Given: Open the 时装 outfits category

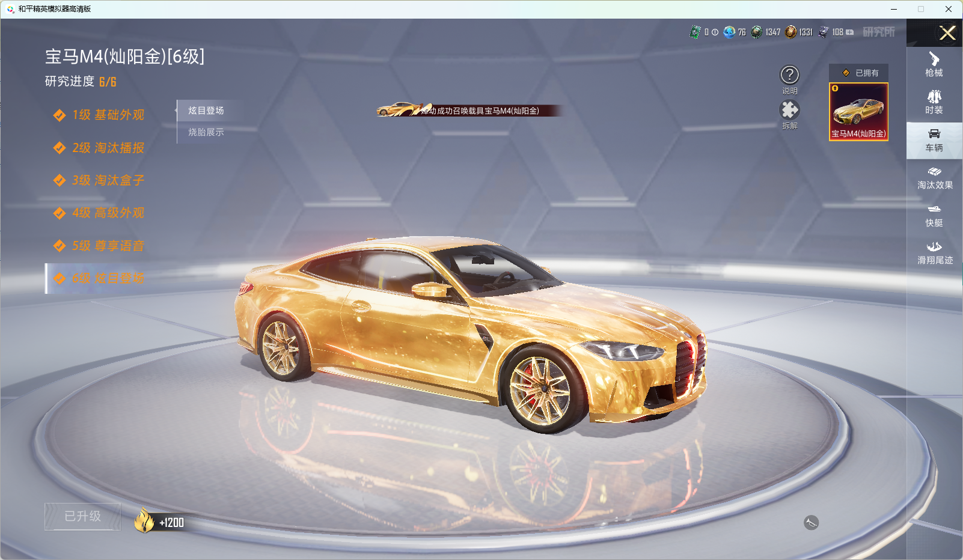Looking at the screenshot, I should pos(934,102).
